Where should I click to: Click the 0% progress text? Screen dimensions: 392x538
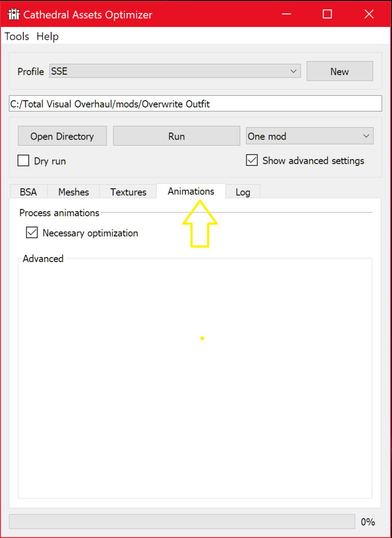[368, 522]
